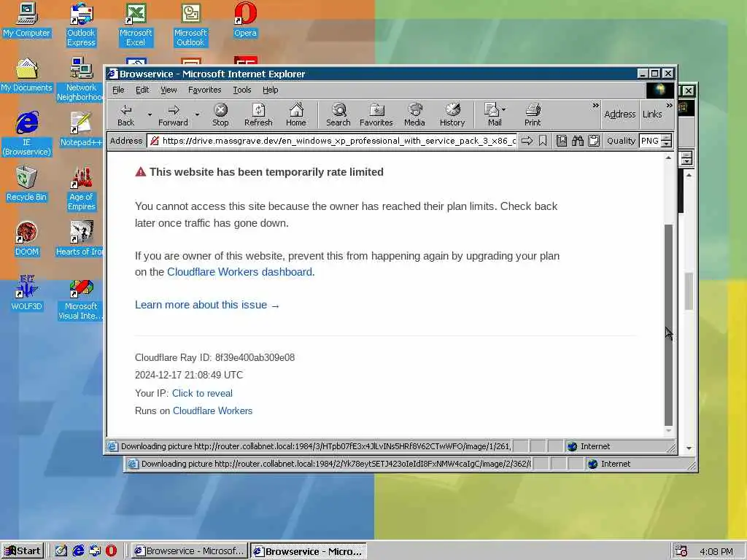747x560 pixels.
Task: Refresh the current page
Action: [x=258, y=115]
